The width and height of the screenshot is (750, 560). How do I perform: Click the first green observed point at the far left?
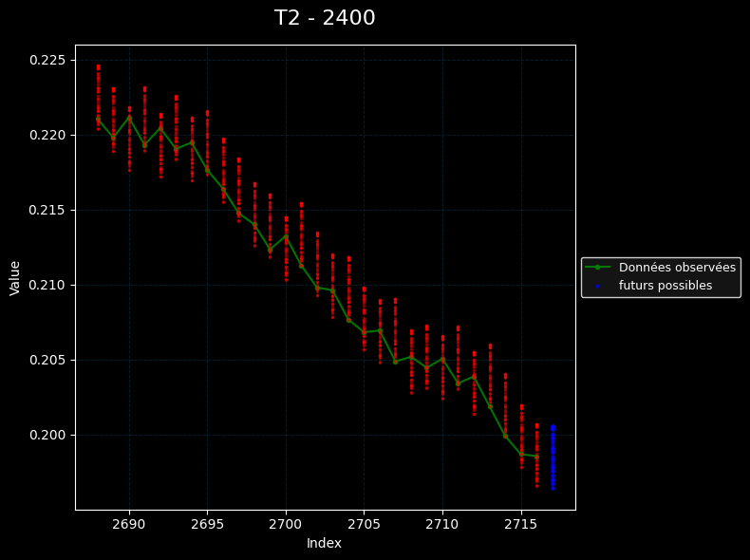point(98,120)
